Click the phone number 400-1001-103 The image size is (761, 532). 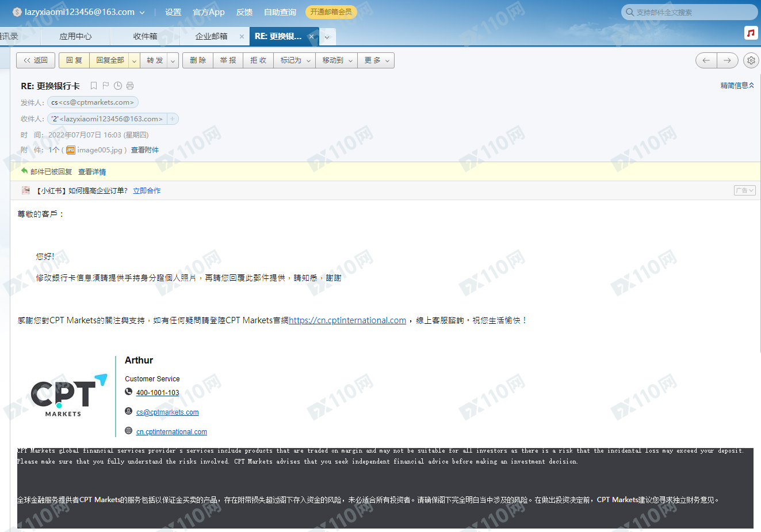(x=158, y=393)
